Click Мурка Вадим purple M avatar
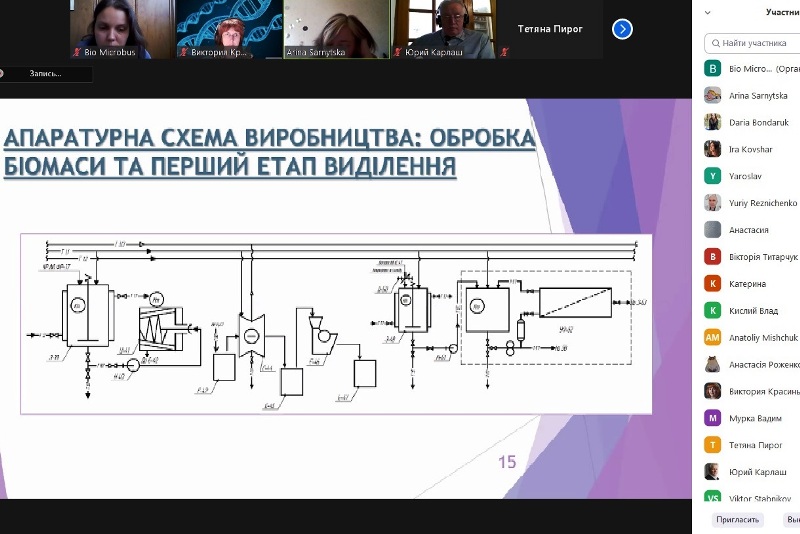The height and width of the screenshot is (534, 800). [712, 418]
